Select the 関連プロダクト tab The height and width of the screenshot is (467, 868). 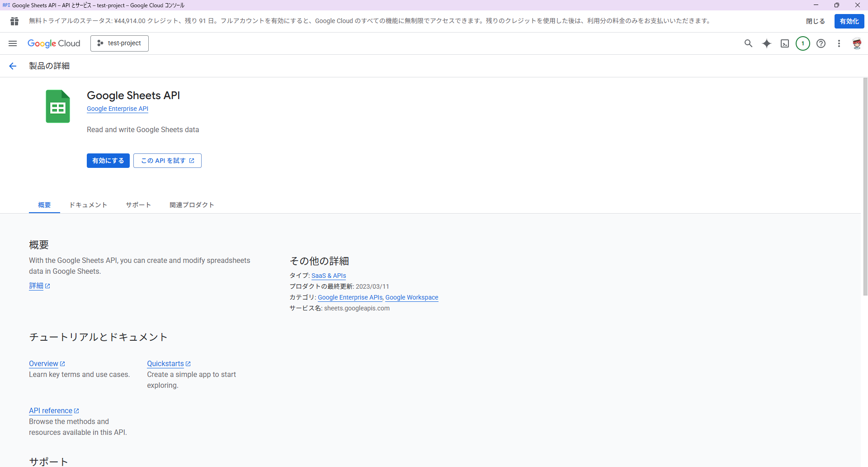click(x=192, y=205)
